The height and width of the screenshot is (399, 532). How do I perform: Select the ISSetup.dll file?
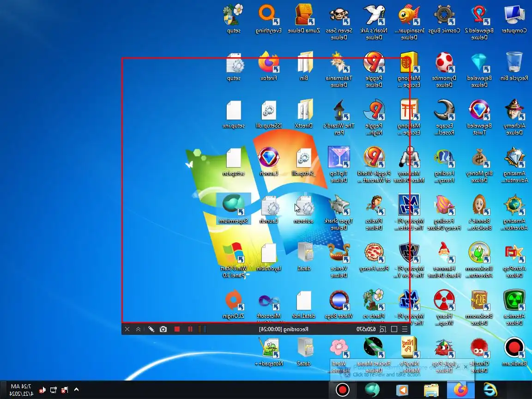(x=269, y=115)
